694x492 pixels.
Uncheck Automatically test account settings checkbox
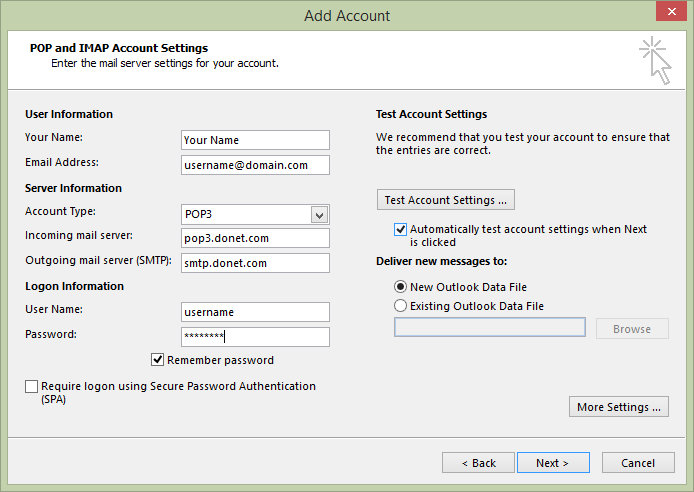[x=400, y=229]
